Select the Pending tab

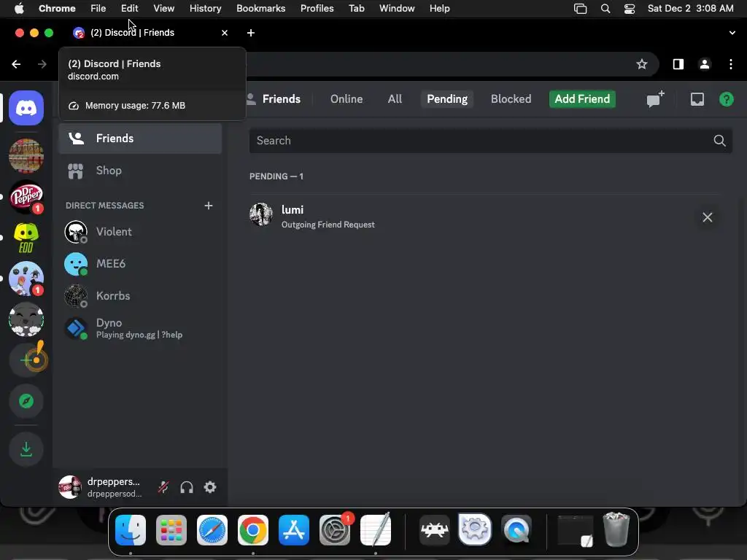pyautogui.click(x=447, y=99)
